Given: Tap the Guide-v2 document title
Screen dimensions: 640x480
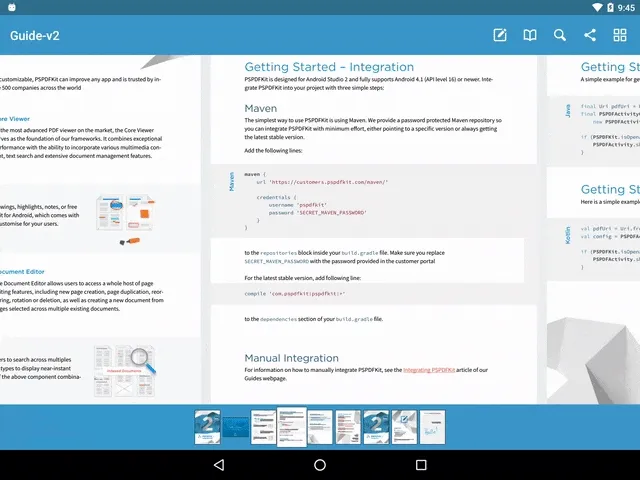Looking at the screenshot, I should pos(35,36).
